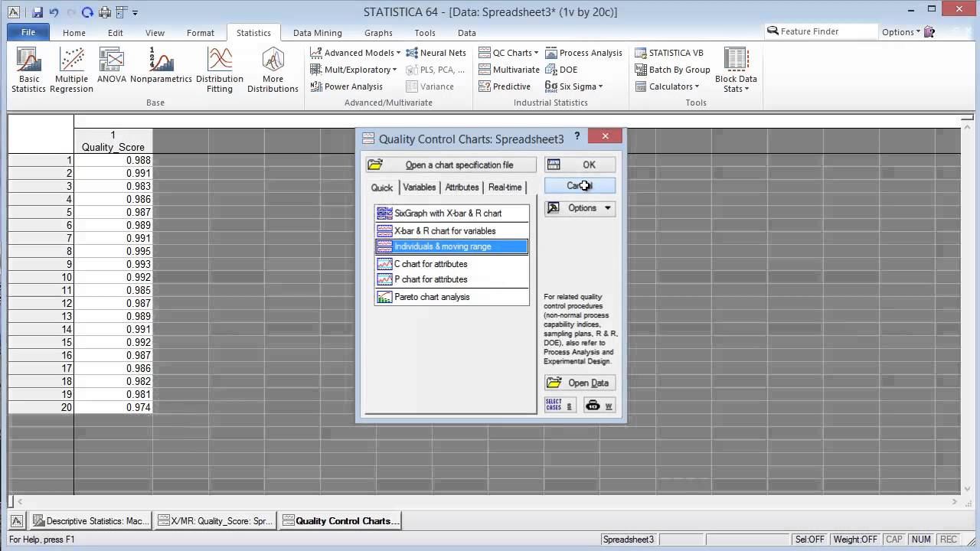Screen dimensions: 980x551
Task: Click the analysis bar icon at bottom left
Action: pyautogui.click(x=16, y=521)
